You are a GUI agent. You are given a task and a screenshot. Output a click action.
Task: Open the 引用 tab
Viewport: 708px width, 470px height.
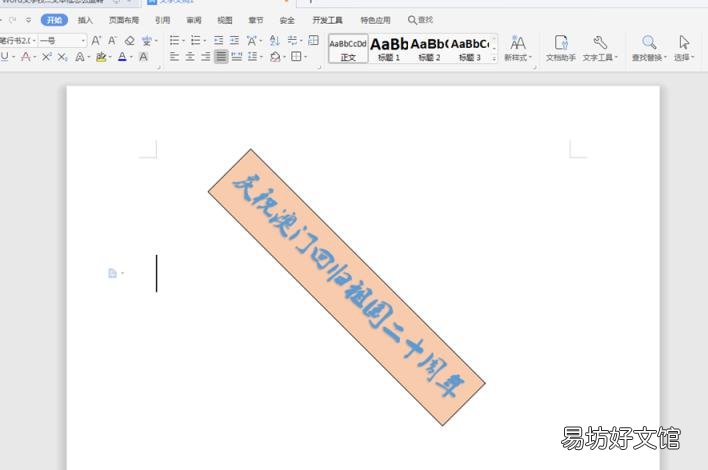163,20
